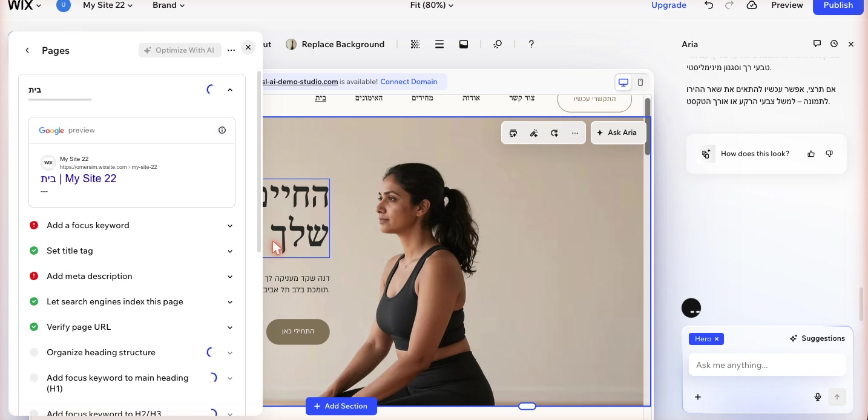Switch to desktop view icon
868x420 pixels.
point(623,82)
